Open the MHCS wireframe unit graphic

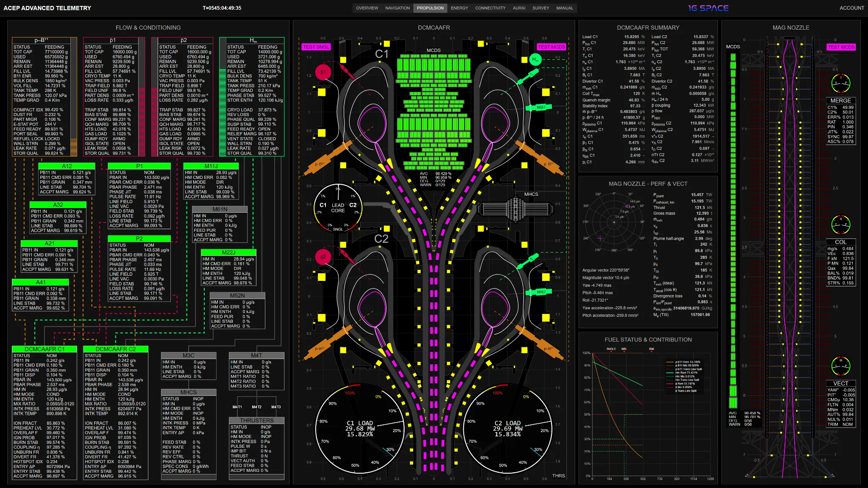pyautogui.click(x=515, y=209)
